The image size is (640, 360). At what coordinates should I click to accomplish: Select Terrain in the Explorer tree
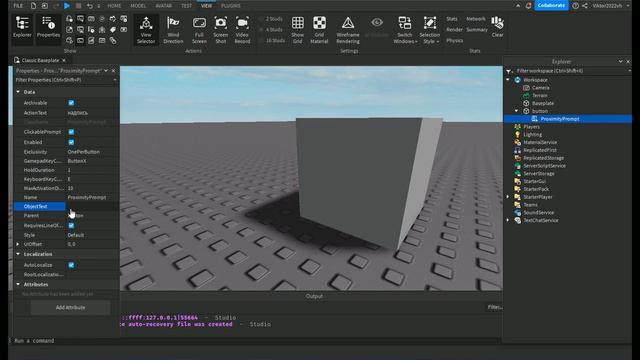(x=539, y=96)
